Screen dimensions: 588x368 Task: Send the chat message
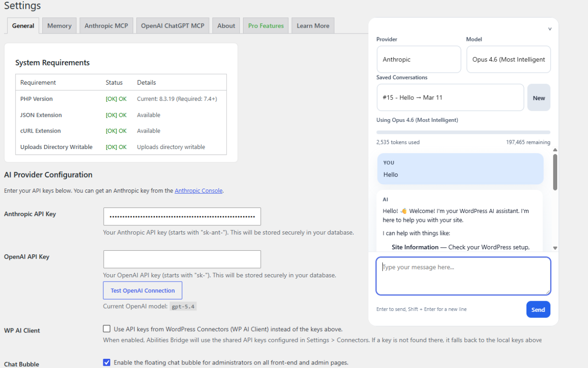538,310
